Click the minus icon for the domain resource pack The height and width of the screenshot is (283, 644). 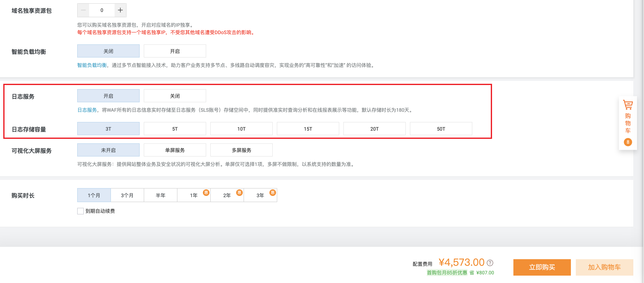point(83,10)
